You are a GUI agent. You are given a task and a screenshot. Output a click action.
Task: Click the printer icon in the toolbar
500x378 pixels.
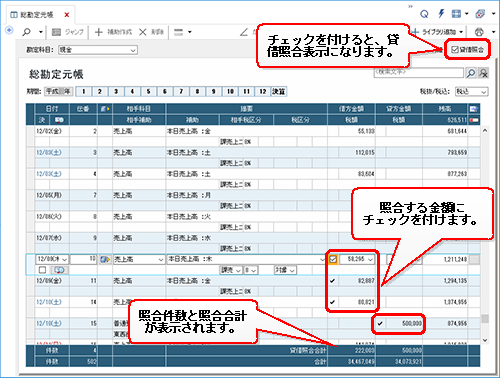(479, 32)
